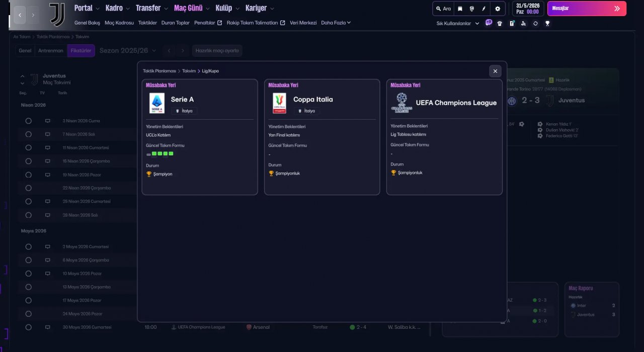Open the Sezon 2025/26 season dropdown
The width and height of the screenshot is (644, 352).
(128, 51)
